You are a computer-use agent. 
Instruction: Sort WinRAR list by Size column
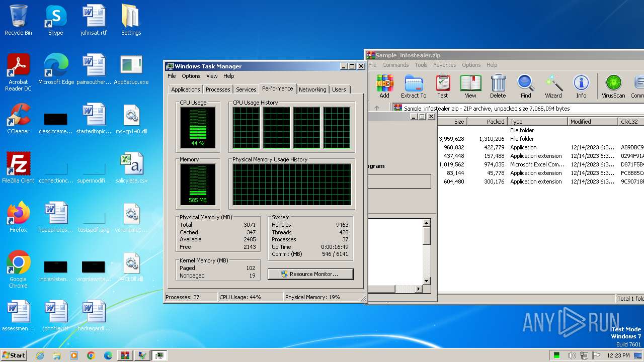pyautogui.click(x=452, y=122)
